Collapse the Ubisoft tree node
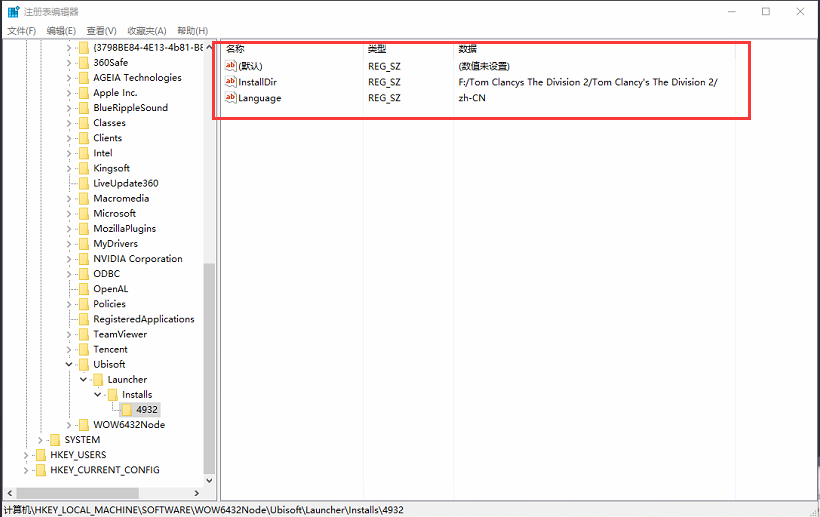 coord(69,365)
